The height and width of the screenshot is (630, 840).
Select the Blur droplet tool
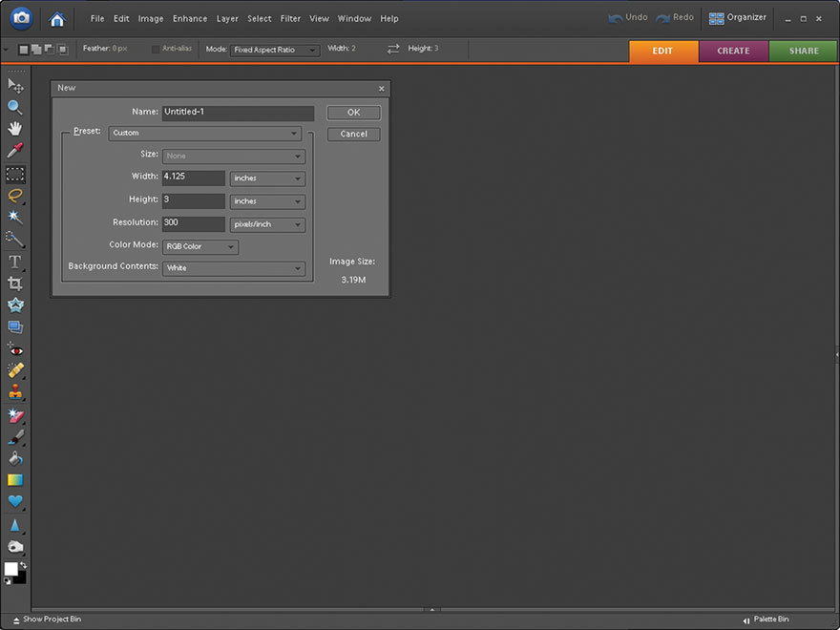(15, 526)
